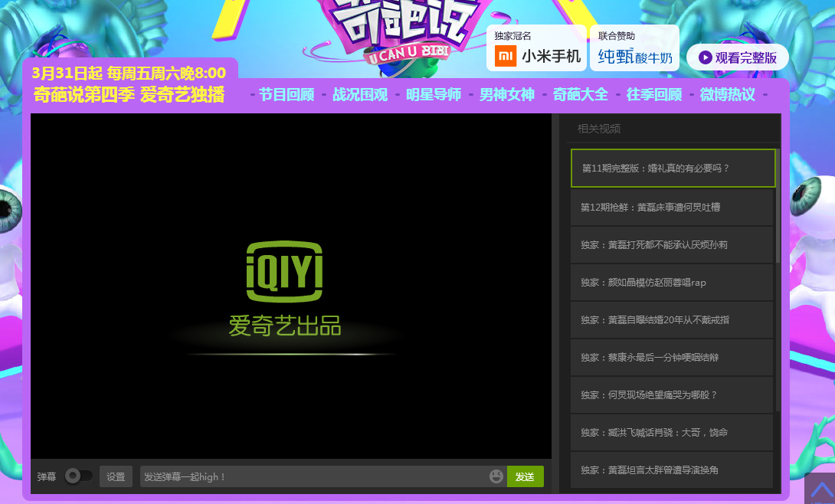The image size is (835, 504).
Task: Play 独家：何炅现场绝望痛哭为哪般？
Action: coord(672,395)
